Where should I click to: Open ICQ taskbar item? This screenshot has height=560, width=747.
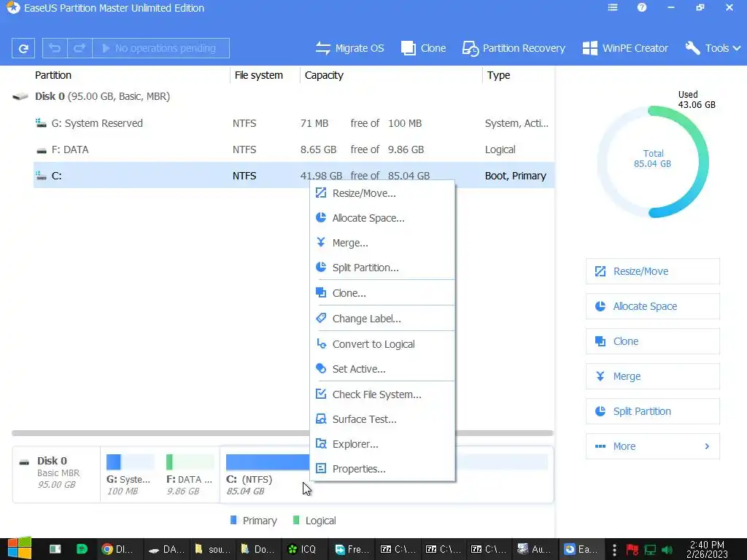tap(303, 549)
